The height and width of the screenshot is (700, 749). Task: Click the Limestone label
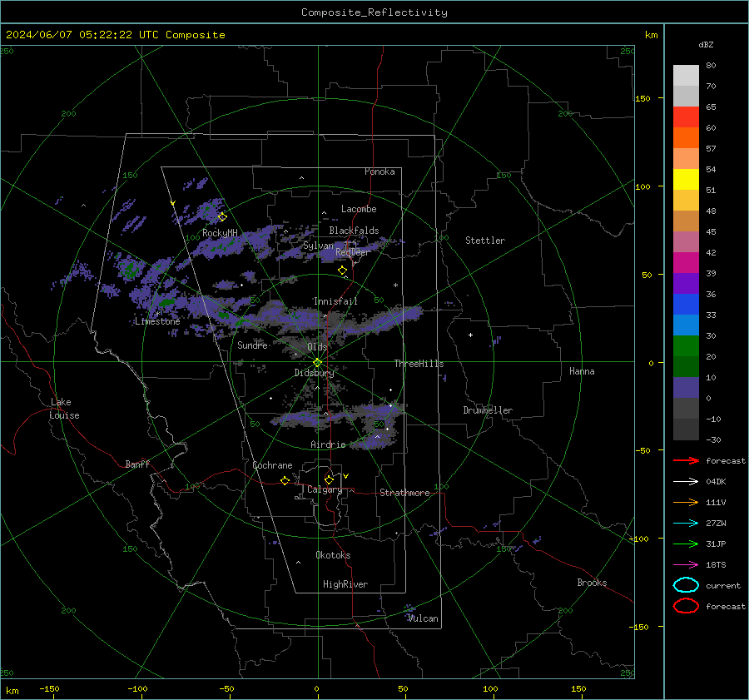[157, 321]
